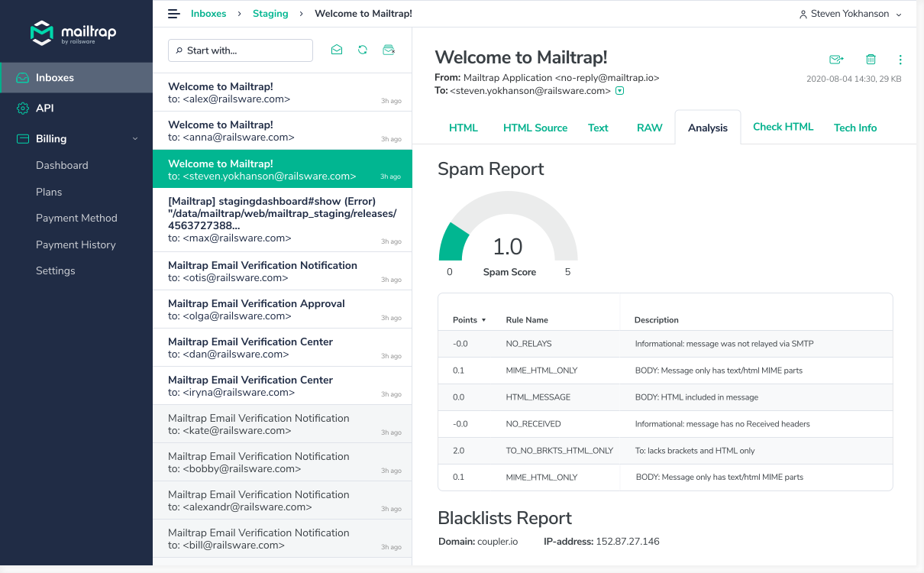Switch to the Tech Info tab
924x573 pixels.
(x=855, y=128)
